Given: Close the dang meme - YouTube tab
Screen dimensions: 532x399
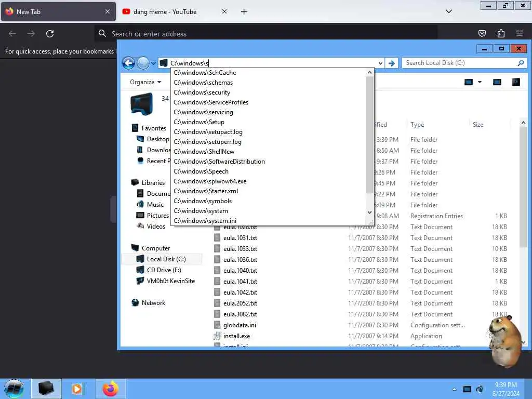Looking at the screenshot, I should [x=224, y=11].
